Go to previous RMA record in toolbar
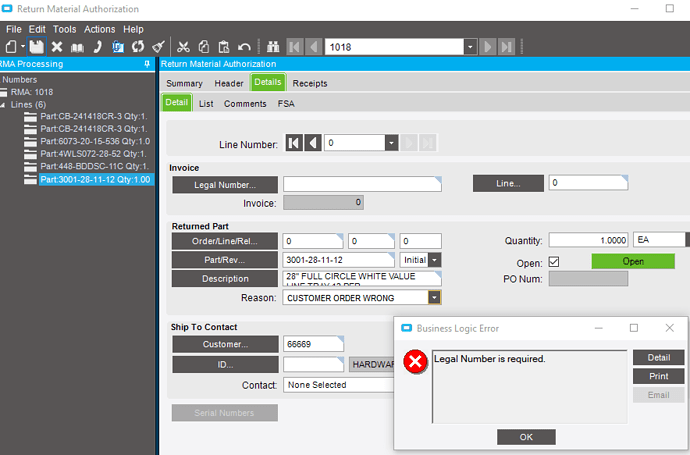Screen dimensions: 690x455 click(314, 47)
